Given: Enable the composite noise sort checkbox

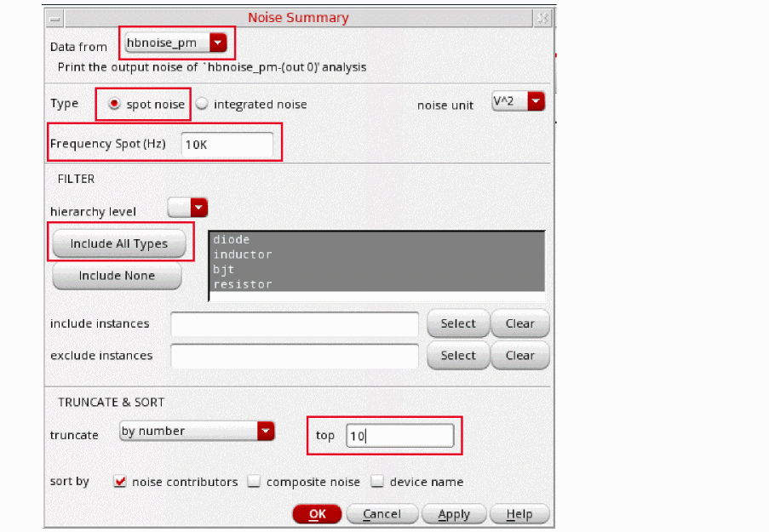Looking at the screenshot, I should click(254, 482).
